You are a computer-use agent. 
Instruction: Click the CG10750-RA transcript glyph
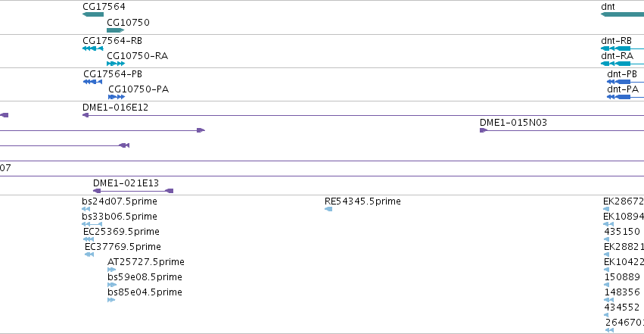coord(116,64)
